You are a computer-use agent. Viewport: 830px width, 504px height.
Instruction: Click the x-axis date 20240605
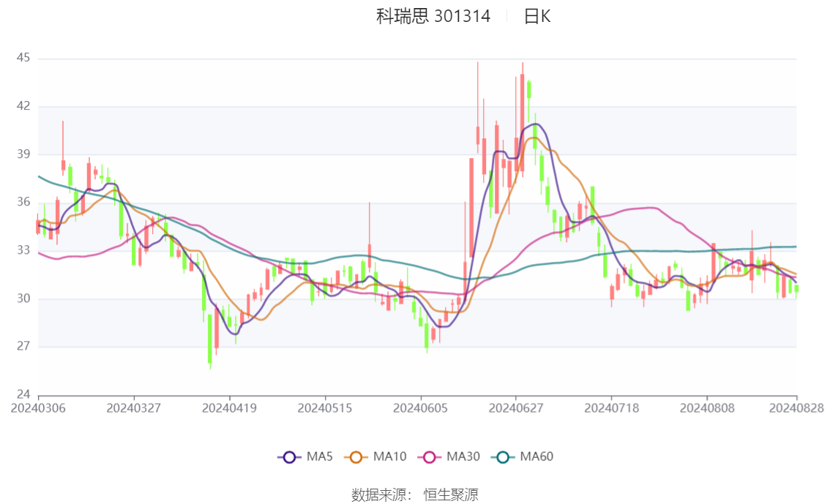point(420,408)
